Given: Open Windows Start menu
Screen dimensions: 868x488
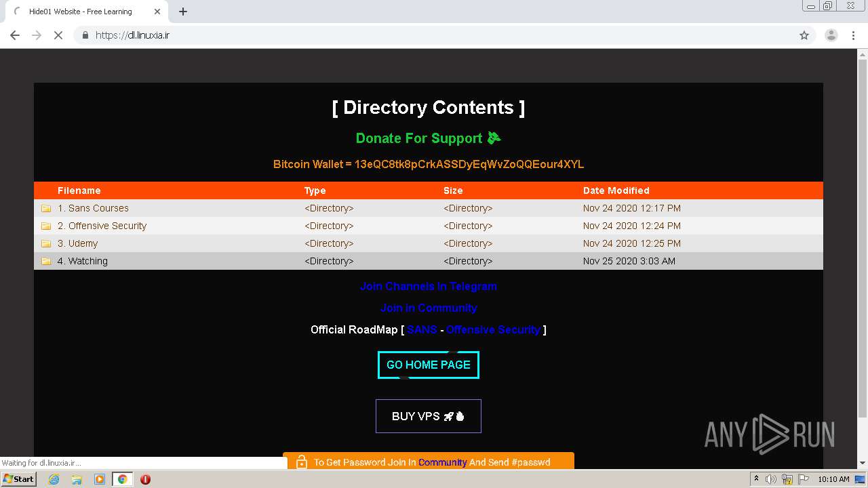Looking at the screenshot, I should [19, 479].
